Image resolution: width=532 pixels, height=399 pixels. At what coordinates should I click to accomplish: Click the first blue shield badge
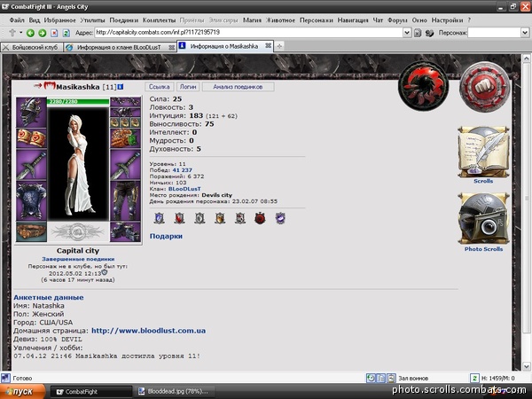[x=159, y=218]
